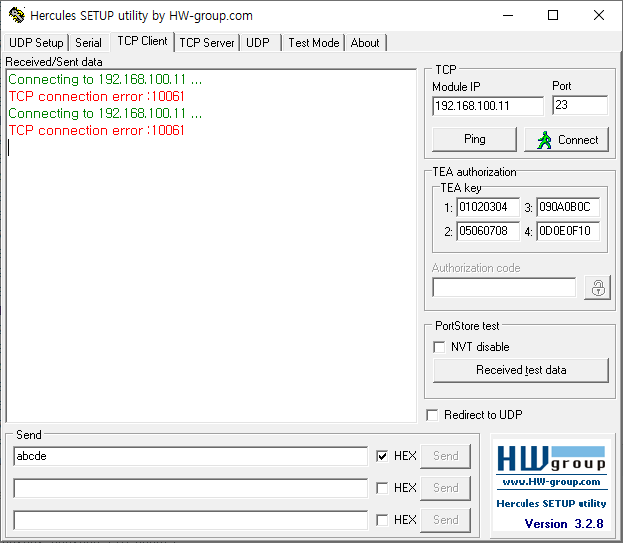Click the Received test data button
The height and width of the screenshot is (543, 623).
coord(521,370)
